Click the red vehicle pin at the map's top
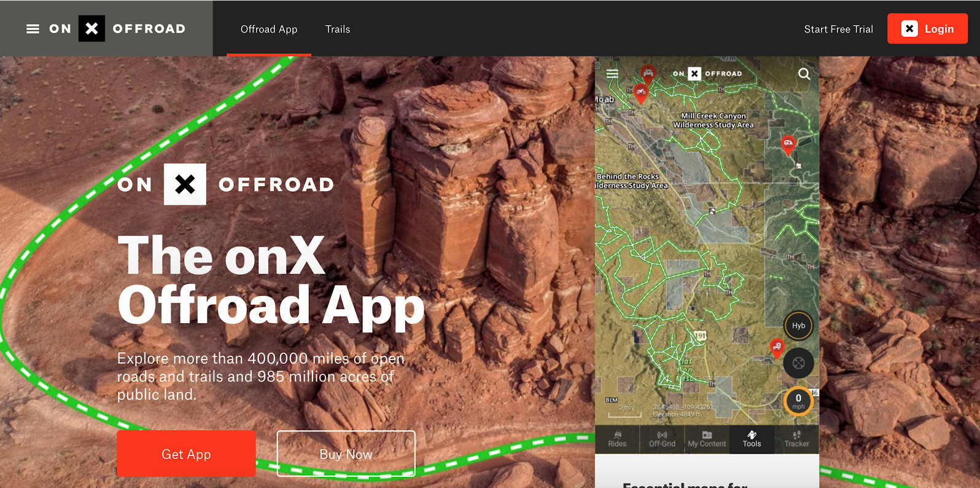Image resolution: width=980 pixels, height=488 pixels. point(648,73)
